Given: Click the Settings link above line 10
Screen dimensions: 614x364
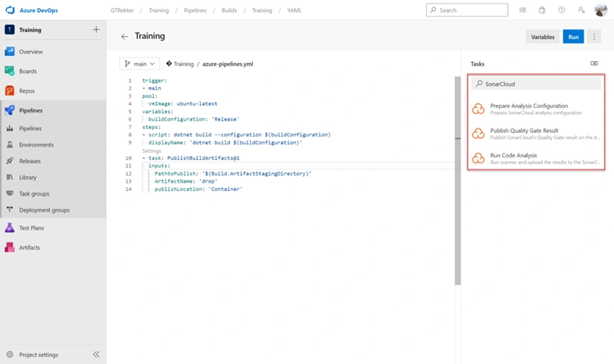Looking at the screenshot, I should pos(152,151).
